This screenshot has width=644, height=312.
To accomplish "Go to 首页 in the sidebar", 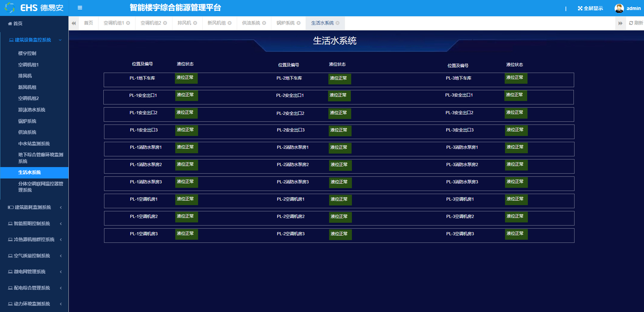I will 18,24.
